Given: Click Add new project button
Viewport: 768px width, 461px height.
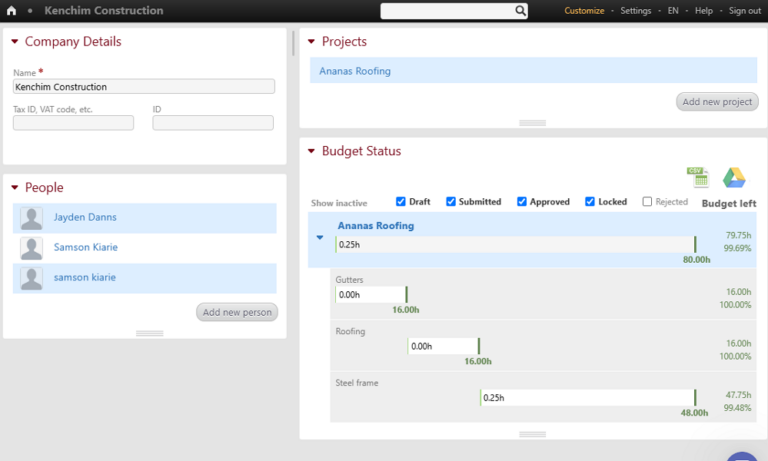Looking at the screenshot, I should tap(717, 102).
